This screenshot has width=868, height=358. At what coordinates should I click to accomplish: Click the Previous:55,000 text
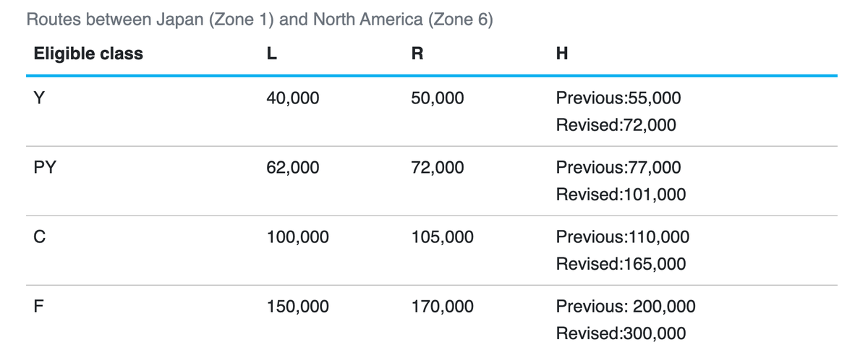click(x=618, y=98)
